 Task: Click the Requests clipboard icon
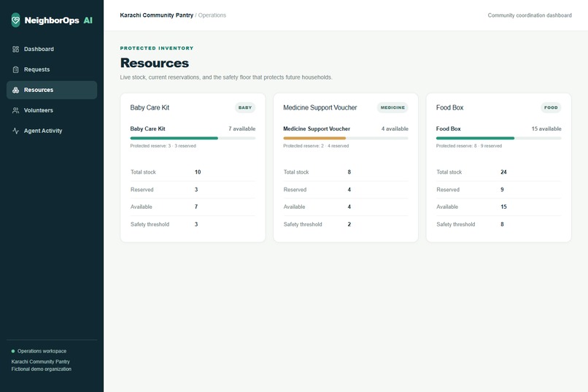pyautogui.click(x=15, y=69)
